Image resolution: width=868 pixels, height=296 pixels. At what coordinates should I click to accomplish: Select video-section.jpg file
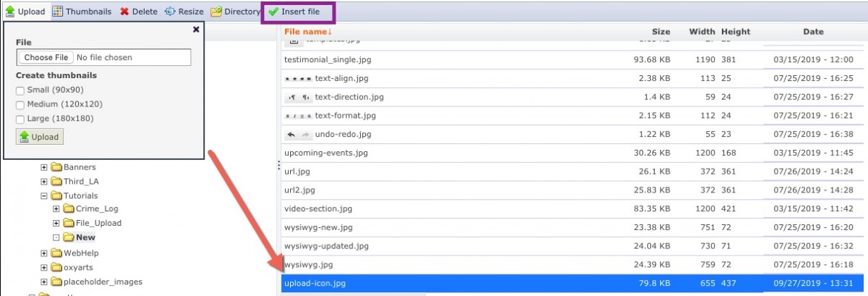tap(574, 208)
